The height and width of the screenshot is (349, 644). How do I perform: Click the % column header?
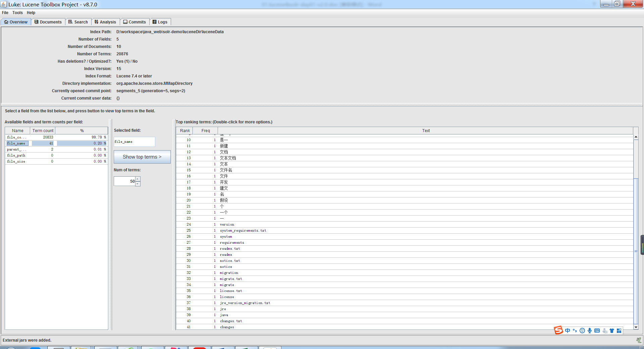(82, 131)
